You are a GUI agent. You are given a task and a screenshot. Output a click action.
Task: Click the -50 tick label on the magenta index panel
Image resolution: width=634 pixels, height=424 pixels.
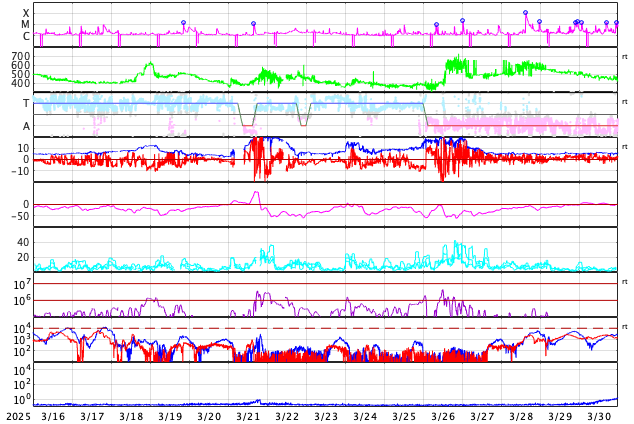20,216
